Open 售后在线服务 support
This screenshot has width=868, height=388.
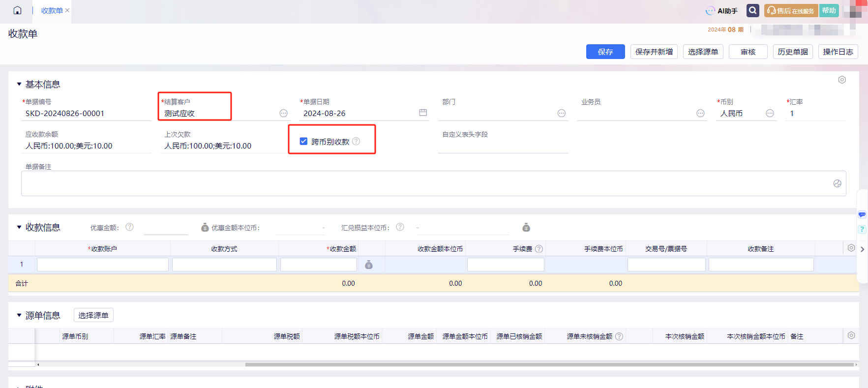point(791,11)
